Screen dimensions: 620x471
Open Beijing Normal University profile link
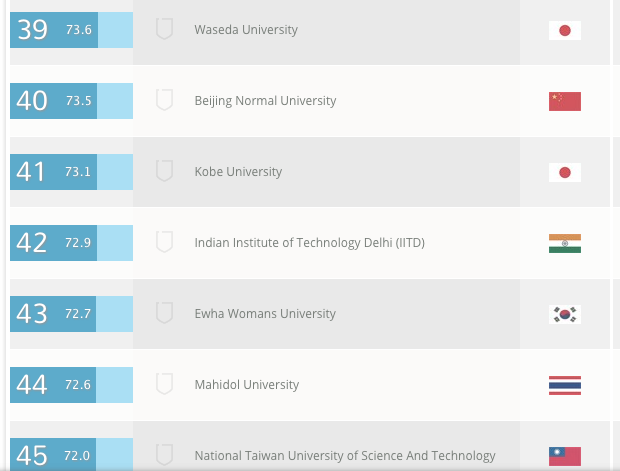(x=265, y=101)
